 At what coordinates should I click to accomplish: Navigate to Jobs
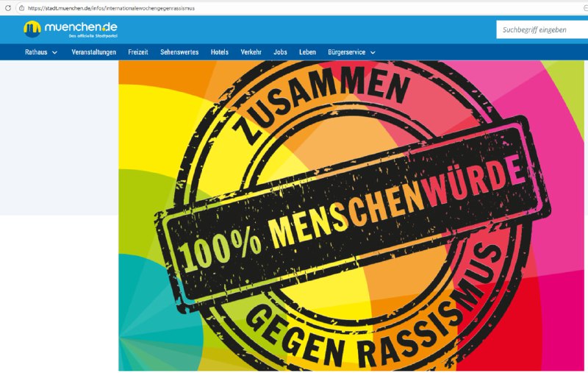coord(280,52)
